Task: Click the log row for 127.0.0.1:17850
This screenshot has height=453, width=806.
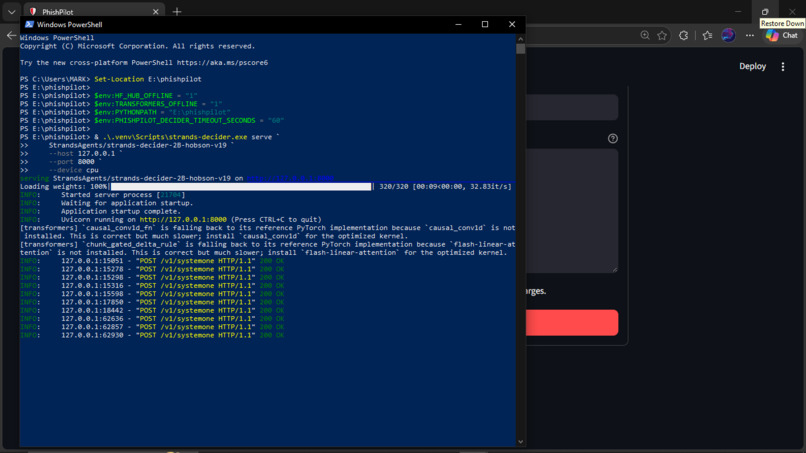Action: (x=152, y=302)
